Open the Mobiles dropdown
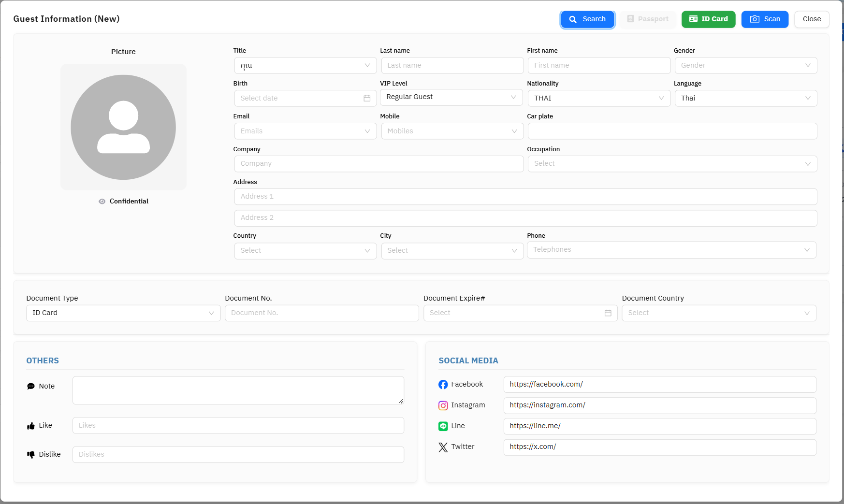This screenshot has height=504, width=844. (x=452, y=131)
